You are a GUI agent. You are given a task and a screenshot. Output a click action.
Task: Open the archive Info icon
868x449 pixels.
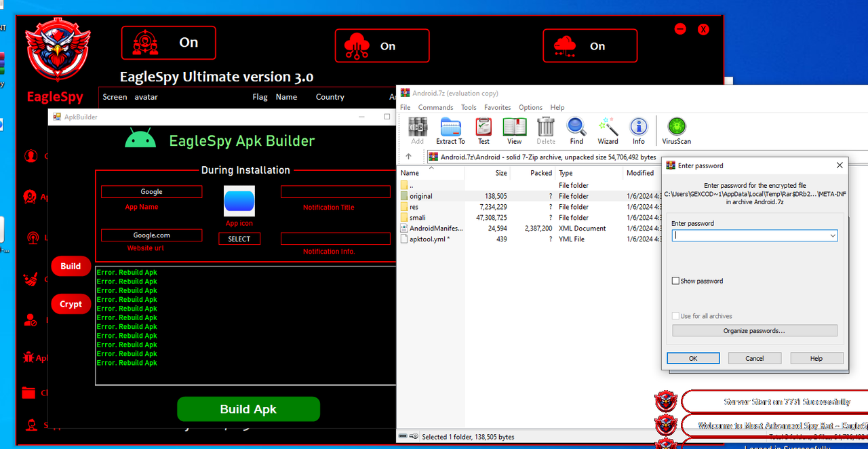click(638, 131)
